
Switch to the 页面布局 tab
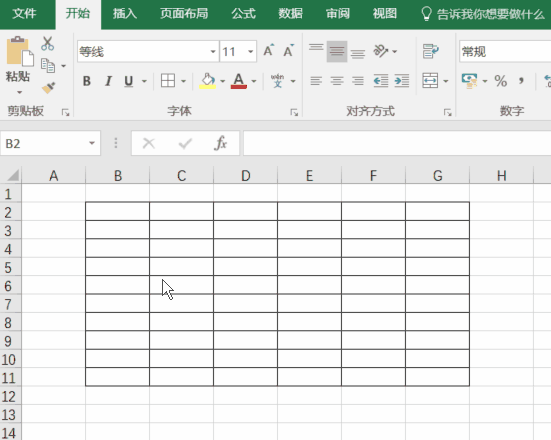[x=184, y=14]
